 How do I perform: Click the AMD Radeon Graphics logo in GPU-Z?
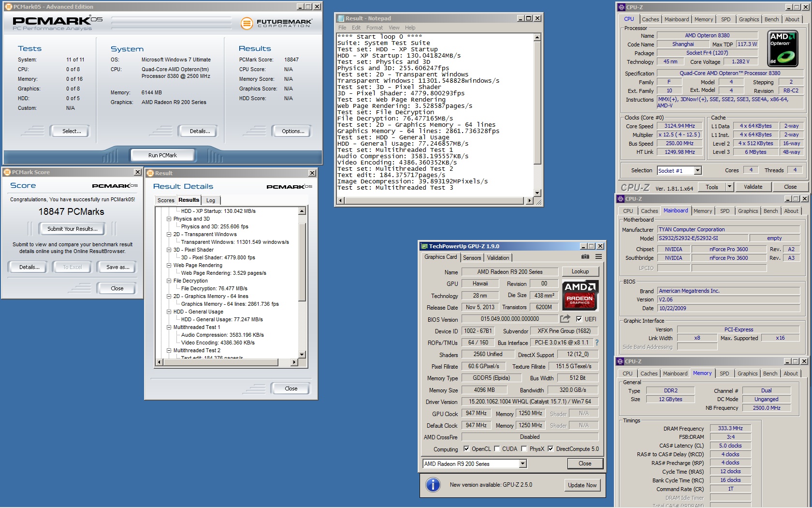580,295
